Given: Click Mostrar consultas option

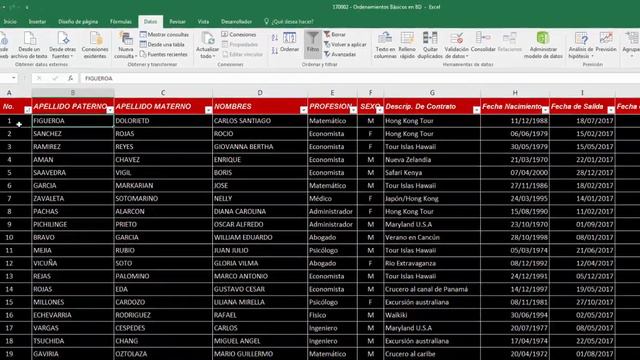Looking at the screenshot, I should pos(164,35).
